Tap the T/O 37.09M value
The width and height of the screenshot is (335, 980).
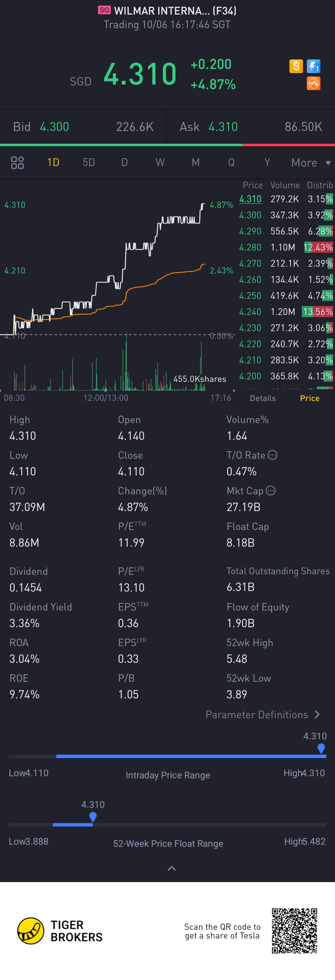[x=27, y=507]
